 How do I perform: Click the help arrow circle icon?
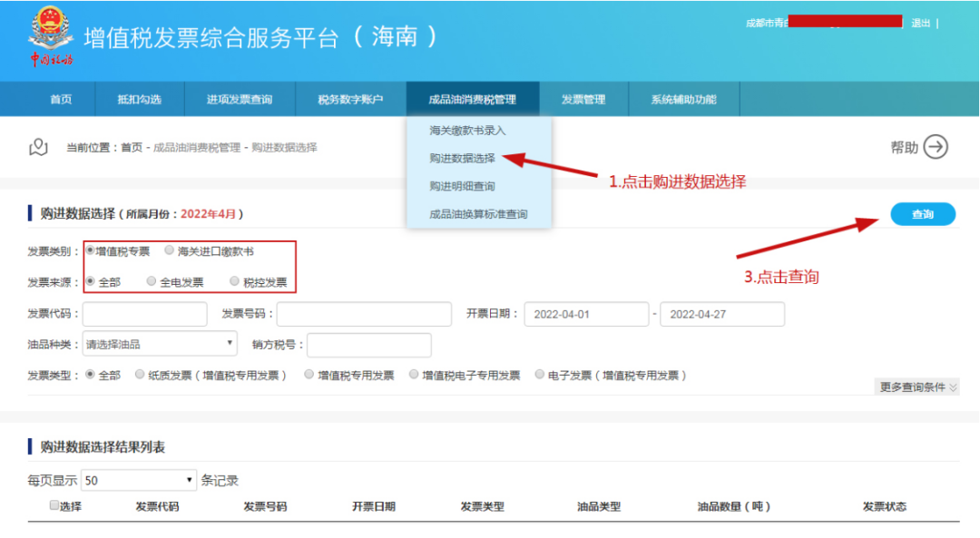click(x=936, y=147)
